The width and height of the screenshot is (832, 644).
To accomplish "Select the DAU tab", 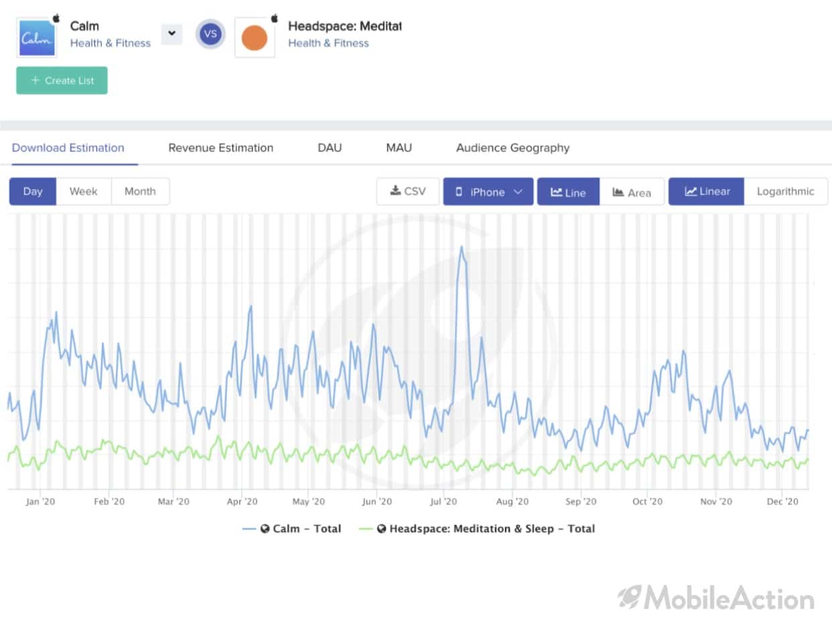I will point(330,148).
